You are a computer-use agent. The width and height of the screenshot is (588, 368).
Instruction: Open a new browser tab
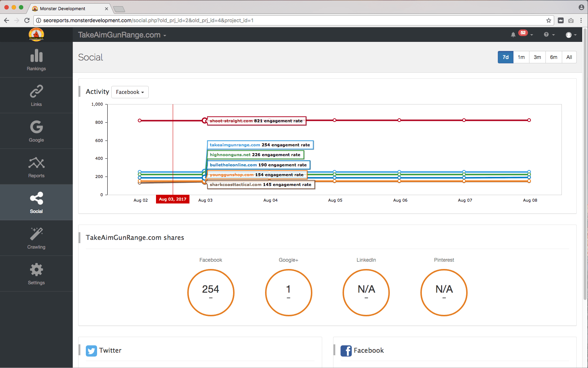click(x=119, y=9)
